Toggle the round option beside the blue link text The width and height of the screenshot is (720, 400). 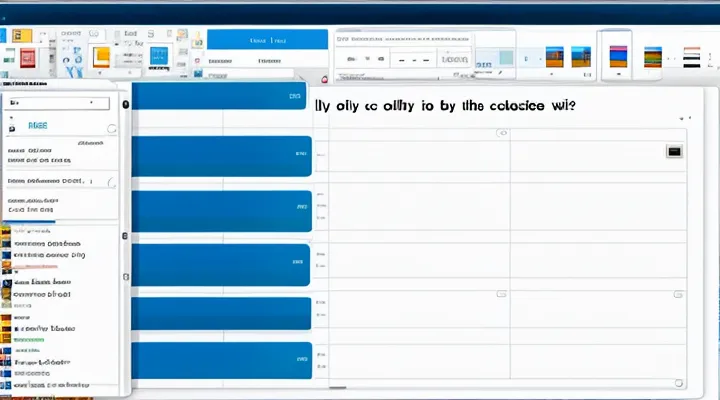coord(112,128)
